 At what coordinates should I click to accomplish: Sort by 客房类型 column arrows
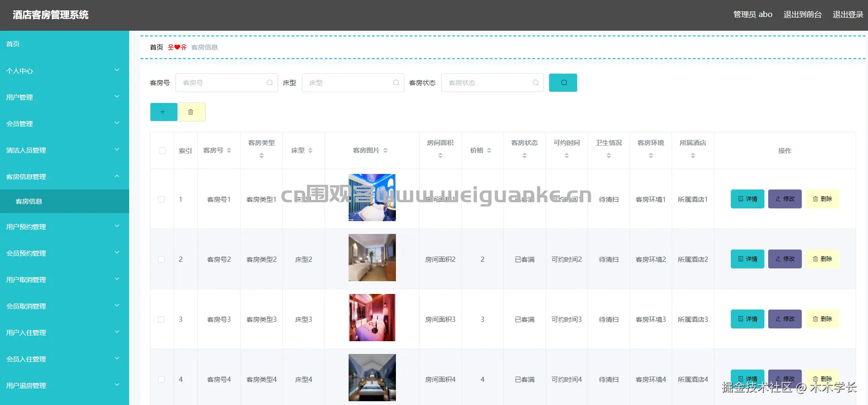(262, 155)
